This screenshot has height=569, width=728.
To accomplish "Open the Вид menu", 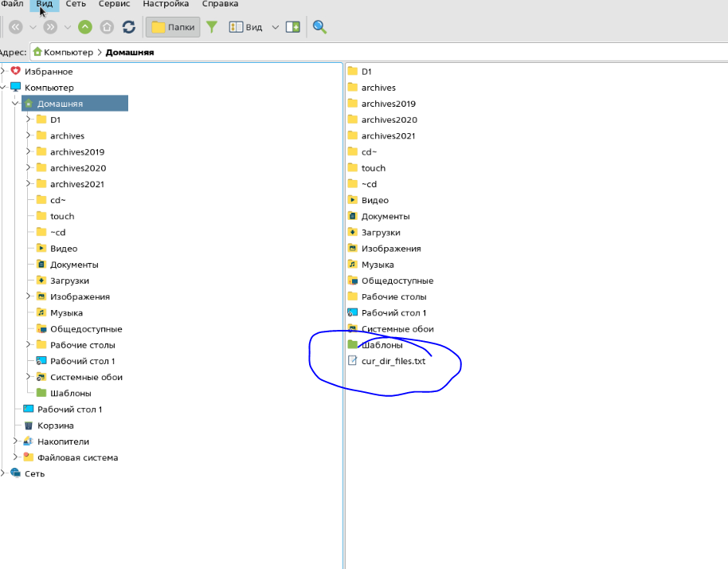I will [x=45, y=4].
